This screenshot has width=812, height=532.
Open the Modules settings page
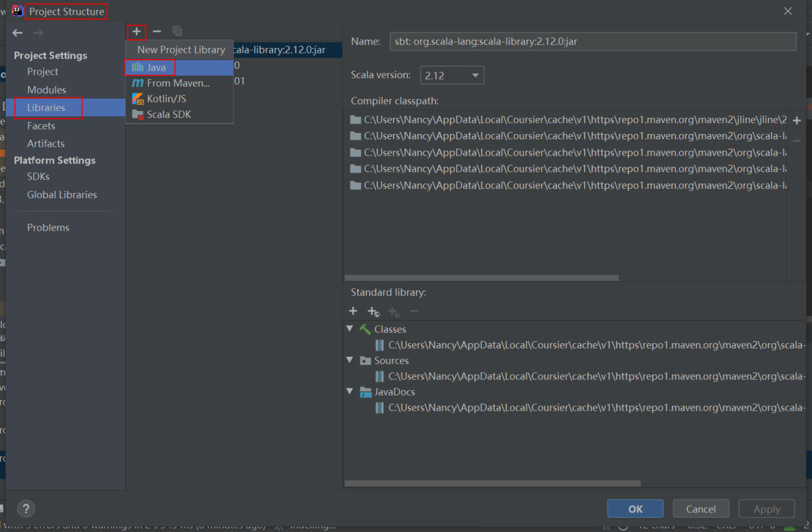click(x=47, y=90)
